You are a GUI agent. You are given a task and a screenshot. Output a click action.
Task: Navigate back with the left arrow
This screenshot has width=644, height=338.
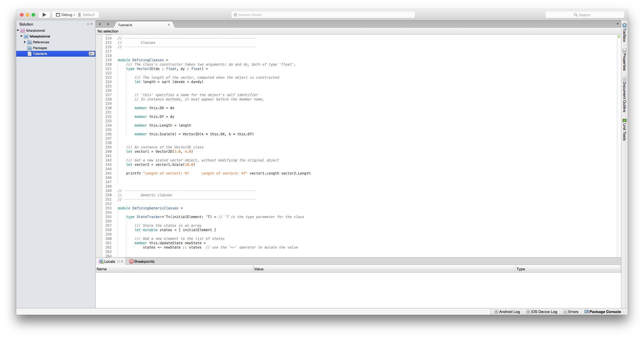click(100, 24)
